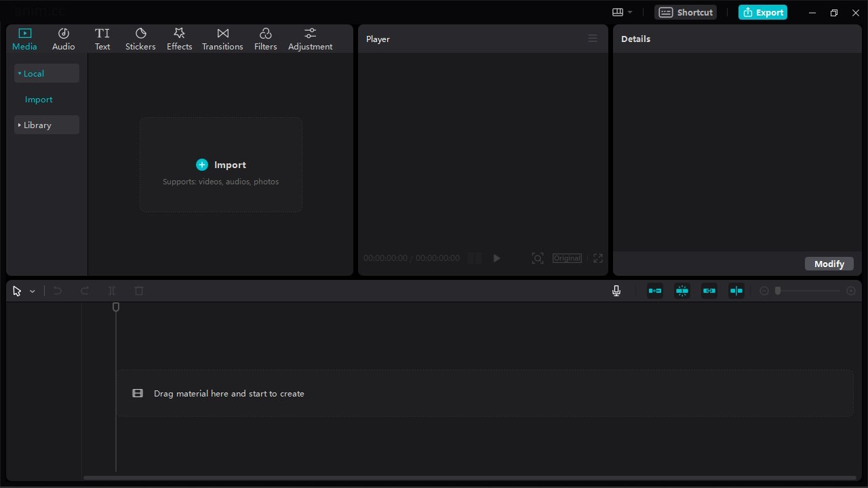Click the Original ratio button
The image size is (868, 488).
[x=567, y=258]
